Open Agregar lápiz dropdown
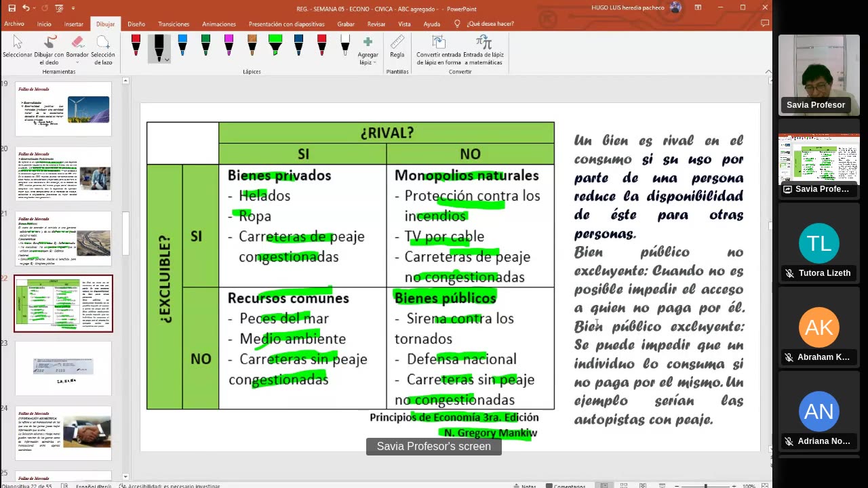The image size is (868, 488). pyautogui.click(x=368, y=51)
